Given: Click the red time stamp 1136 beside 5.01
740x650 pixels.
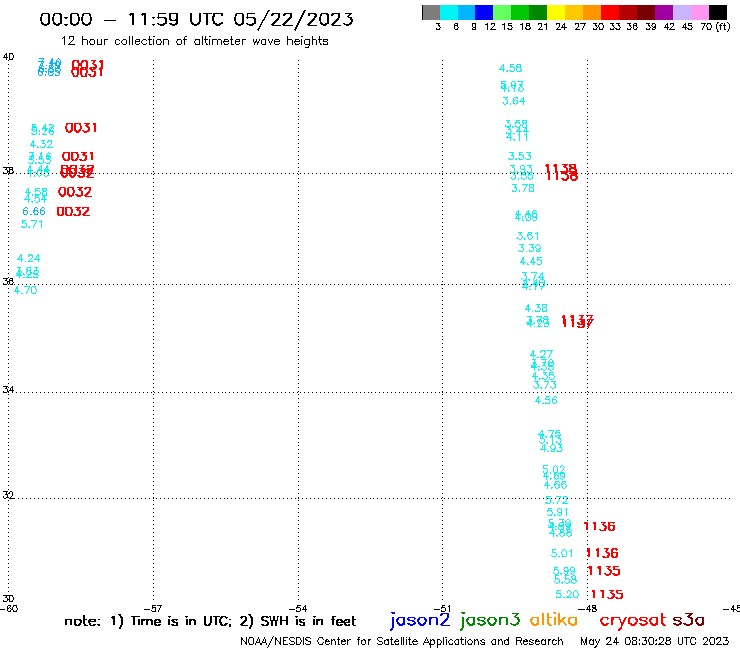Looking at the screenshot, I should pyautogui.click(x=602, y=553).
